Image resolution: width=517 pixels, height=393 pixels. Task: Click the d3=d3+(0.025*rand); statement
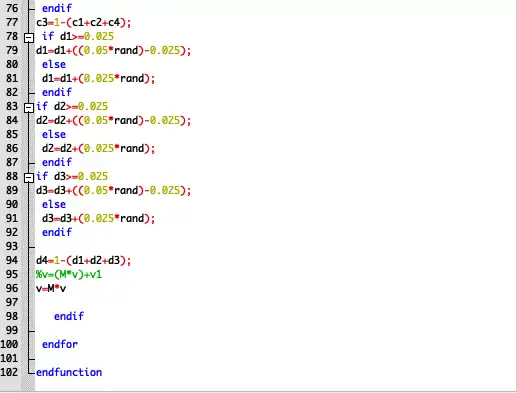99,218
